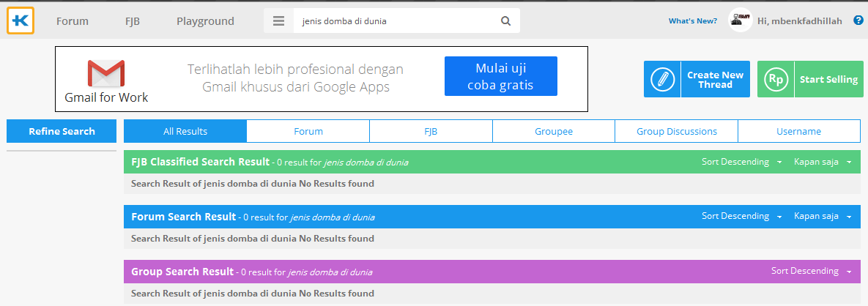Image resolution: width=868 pixels, height=306 pixels.
Task: Open Kapan saja dropdown in FJB Classified header
Action: point(823,162)
